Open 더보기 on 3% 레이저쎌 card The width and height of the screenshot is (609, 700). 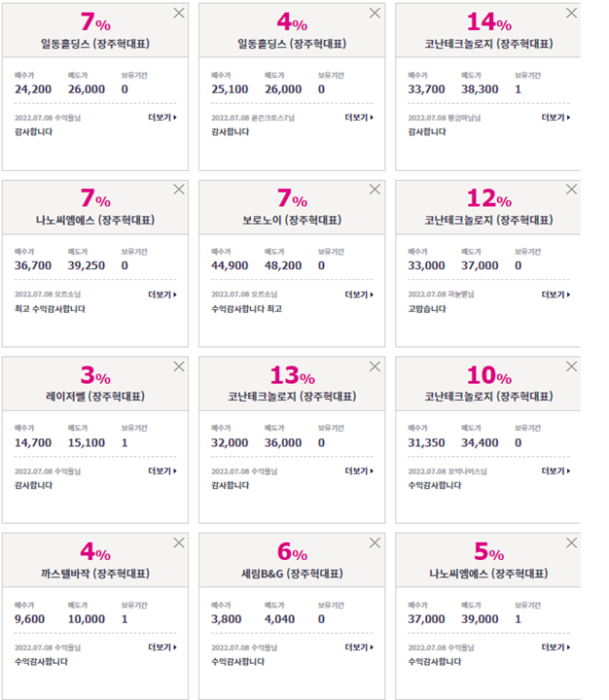click(162, 471)
